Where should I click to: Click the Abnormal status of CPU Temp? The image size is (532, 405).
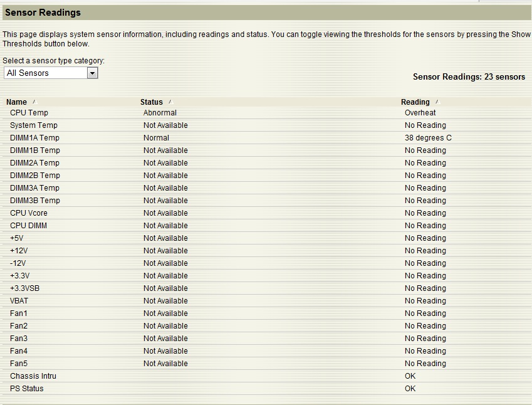coord(160,113)
